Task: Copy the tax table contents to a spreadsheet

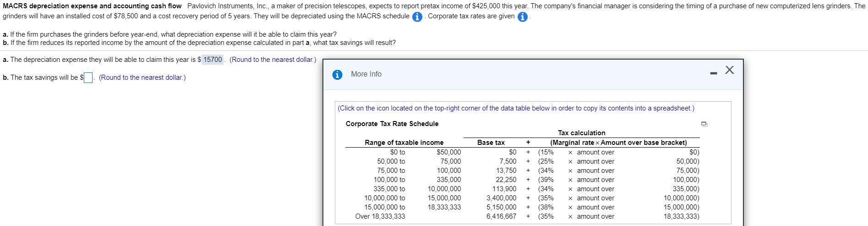Action: [704, 124]
